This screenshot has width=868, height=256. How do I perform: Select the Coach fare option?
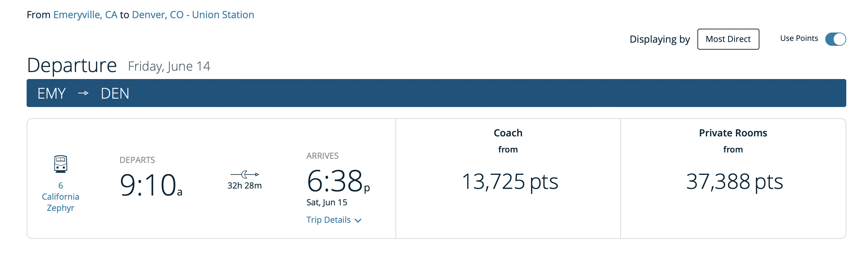pos(508,179)
